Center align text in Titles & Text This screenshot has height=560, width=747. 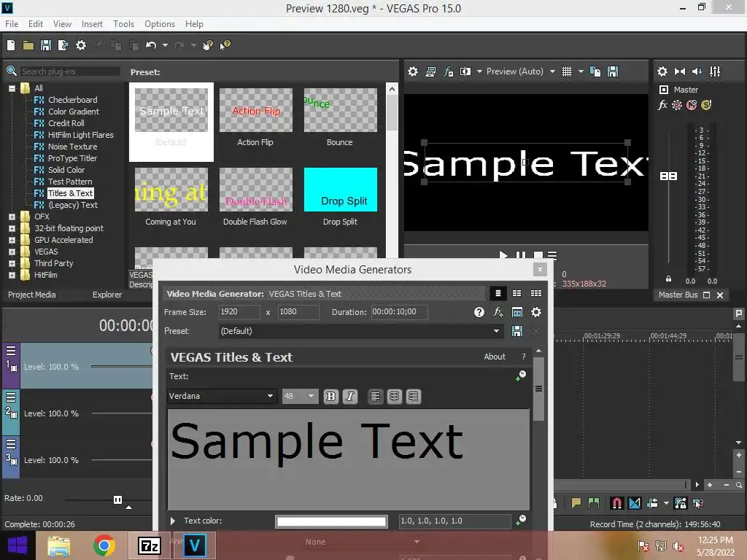click(x=394, y=396)
